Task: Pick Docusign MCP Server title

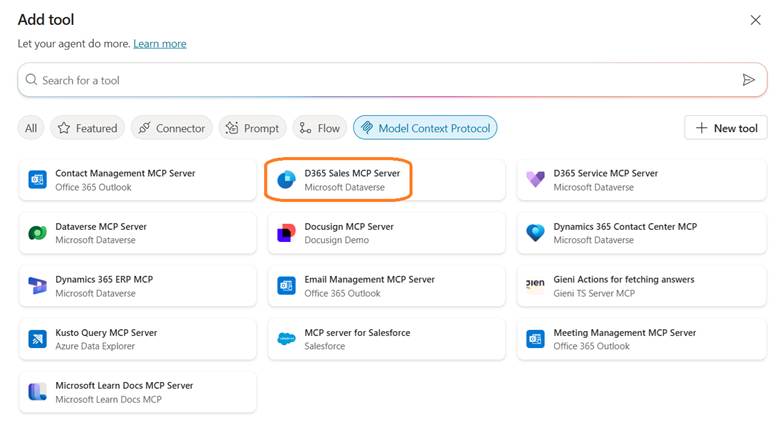Action: click(x=349, y=226)
